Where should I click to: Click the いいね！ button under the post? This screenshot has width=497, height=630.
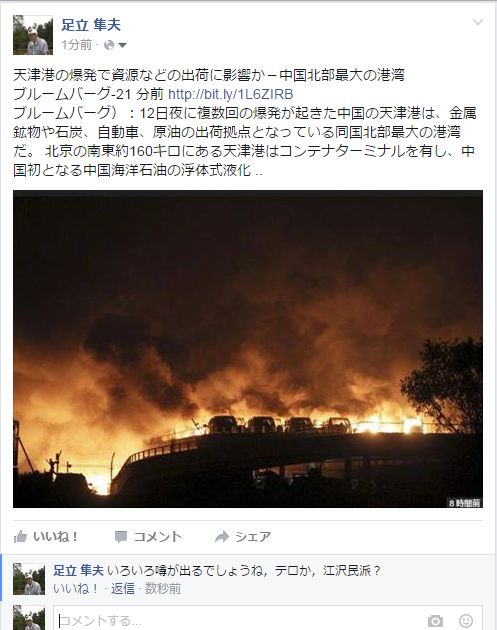[46, 536]
